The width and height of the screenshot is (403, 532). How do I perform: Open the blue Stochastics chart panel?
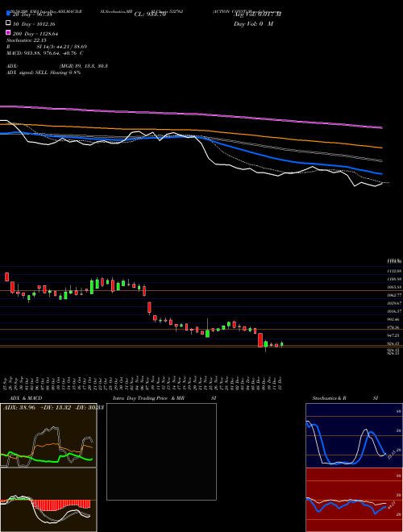(x=354, y=435)
